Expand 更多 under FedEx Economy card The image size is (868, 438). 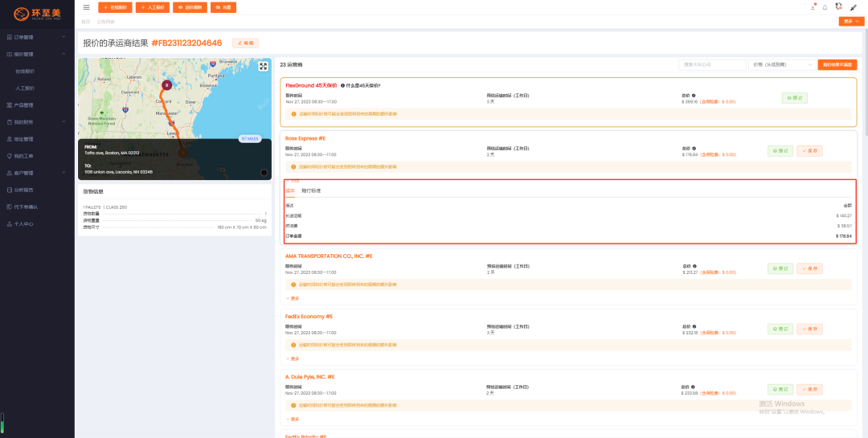point(293,358)
